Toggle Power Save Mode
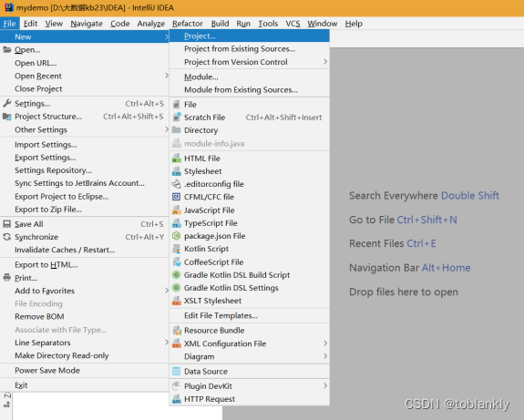 point(85,371)
